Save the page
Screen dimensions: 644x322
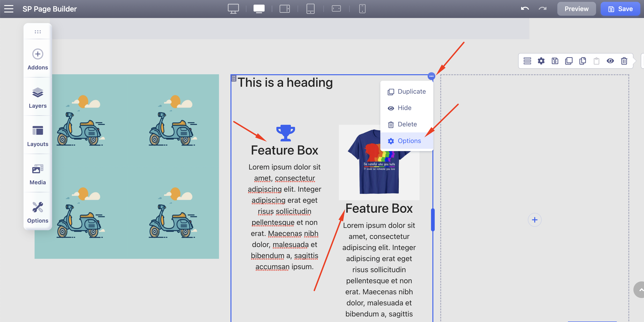pyautogui.click(x=620, y=9)
